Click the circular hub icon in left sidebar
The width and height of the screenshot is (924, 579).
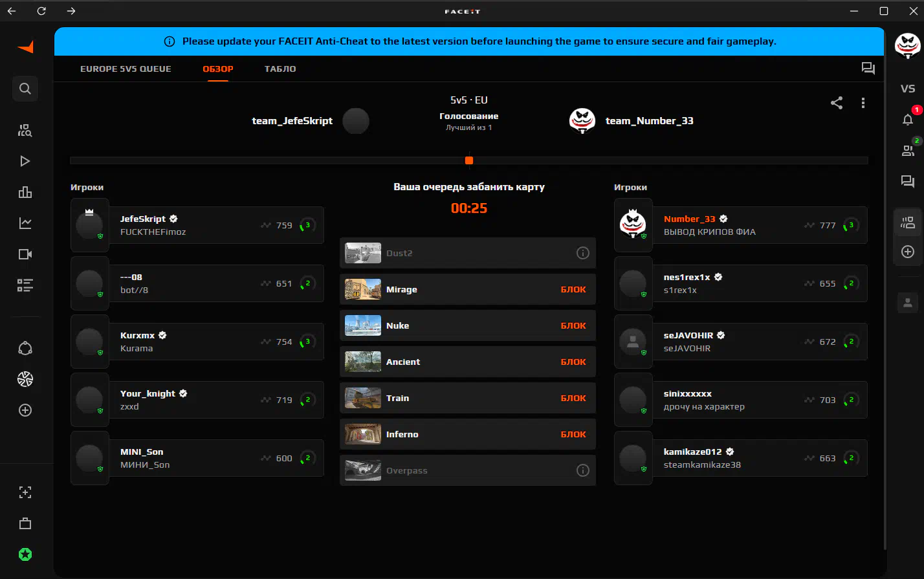coord(25,348)
